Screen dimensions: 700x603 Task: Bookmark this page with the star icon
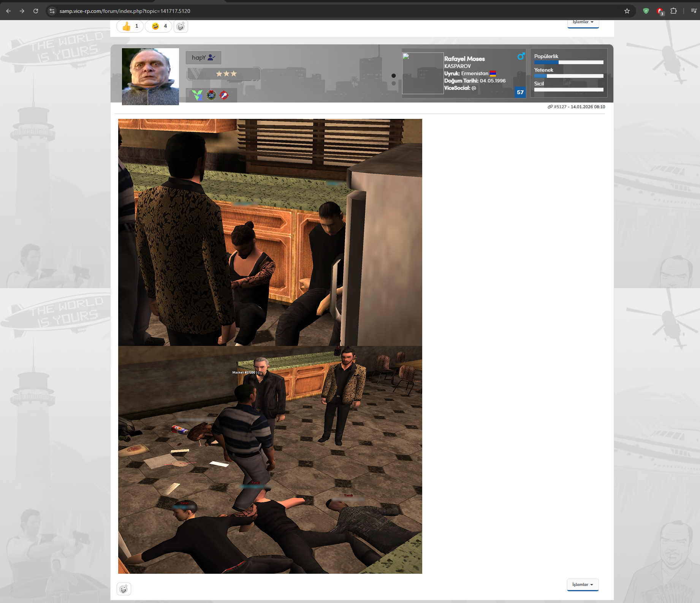click(627, 11)
